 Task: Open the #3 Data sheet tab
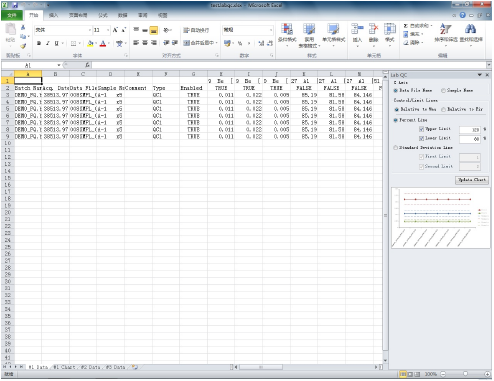[116, 367]
